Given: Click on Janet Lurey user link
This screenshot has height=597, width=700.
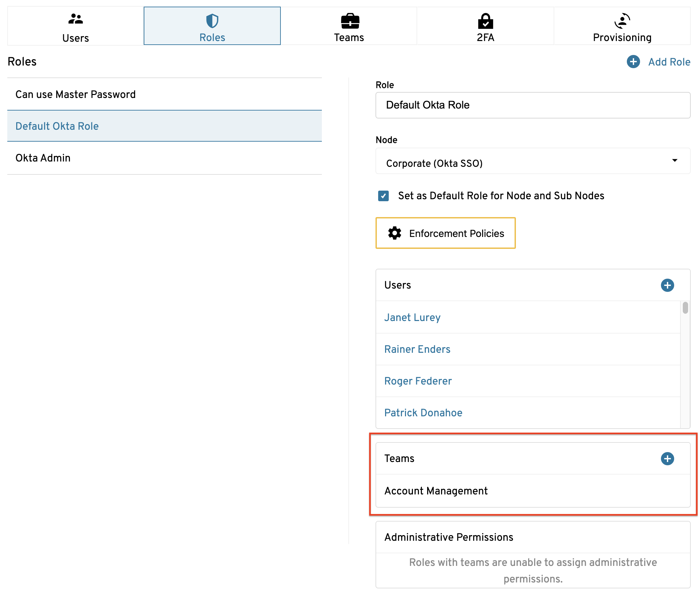Looking at the screenshot, I should (413, 317).
